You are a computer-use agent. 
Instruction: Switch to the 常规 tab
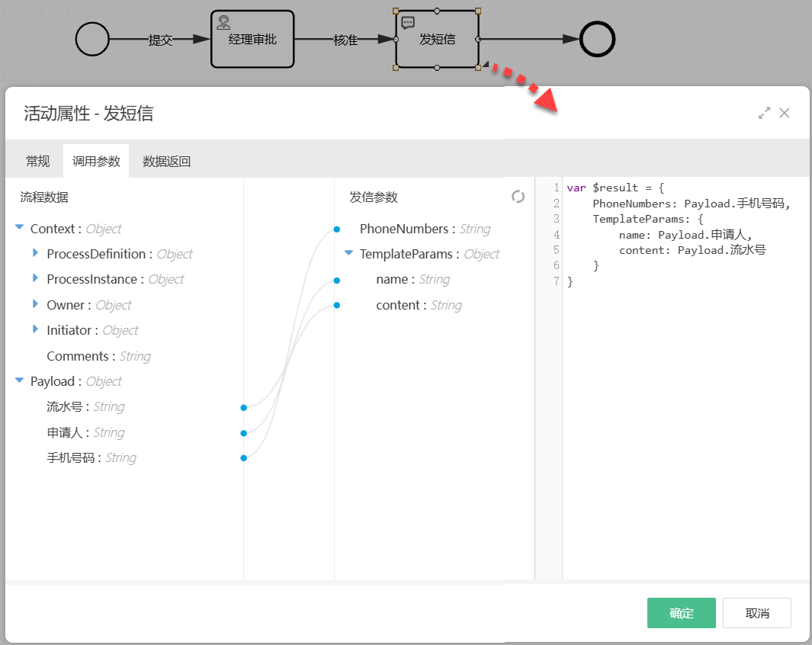click(x=37, y=161)
